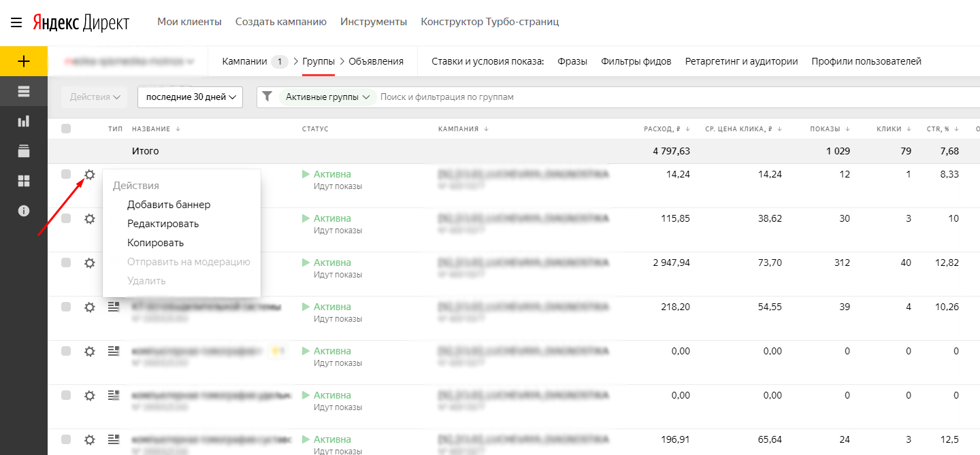This screenshot has height=455, width=980.
Task: Expand the 'Активные группы' filter dropdown
Action: [327, 97]
